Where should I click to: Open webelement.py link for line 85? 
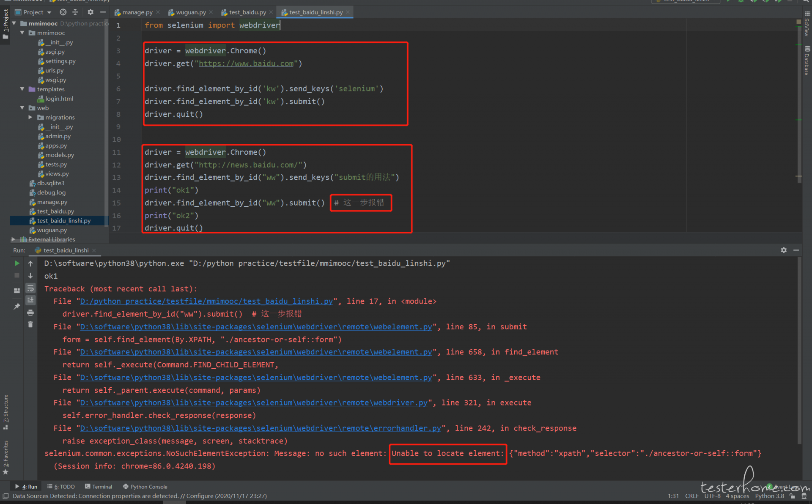[256, 327]
